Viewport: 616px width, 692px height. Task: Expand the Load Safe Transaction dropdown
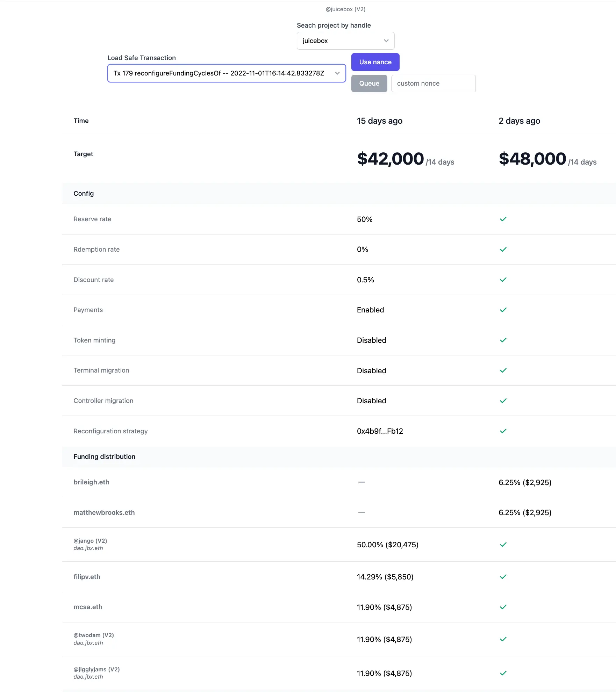226,73
